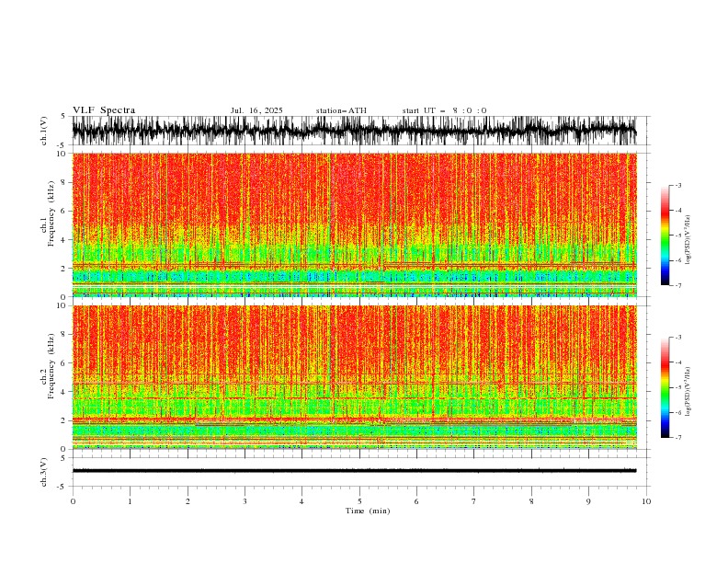The image size is (728, 563).
Task: Click ch.1 color bar "log(PSD)(V²/Hz)" label
Action: point(688,240)
